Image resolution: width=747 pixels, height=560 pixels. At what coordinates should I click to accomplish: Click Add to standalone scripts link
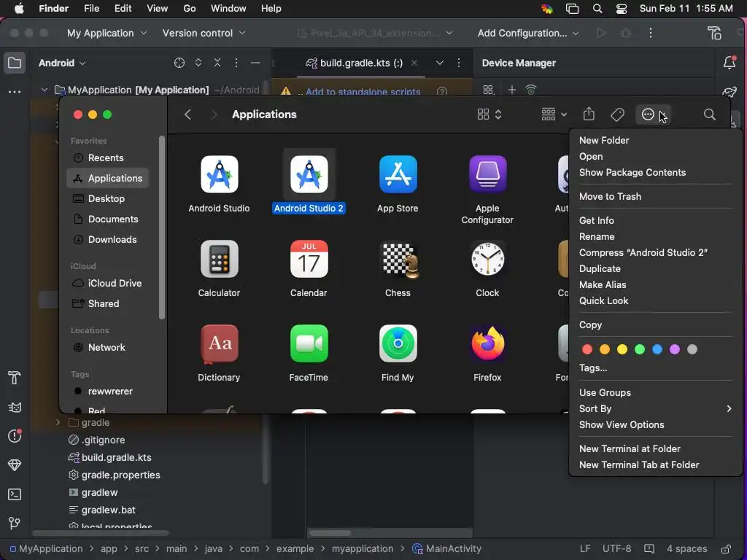coord(363,91)
